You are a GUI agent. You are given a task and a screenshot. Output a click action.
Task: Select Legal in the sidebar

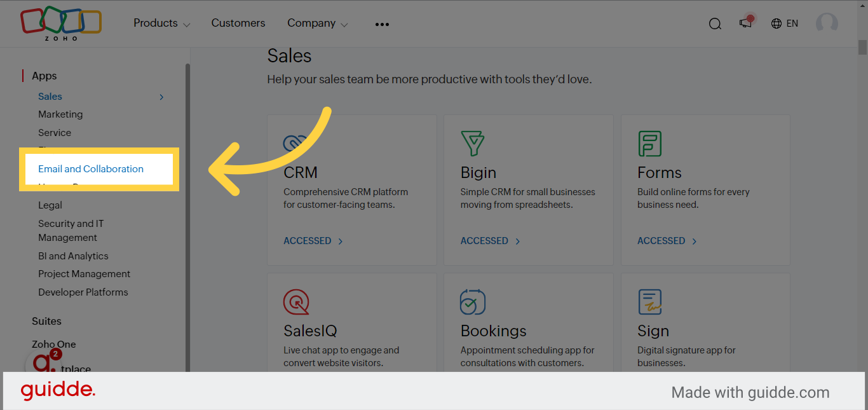pos(50,205)
